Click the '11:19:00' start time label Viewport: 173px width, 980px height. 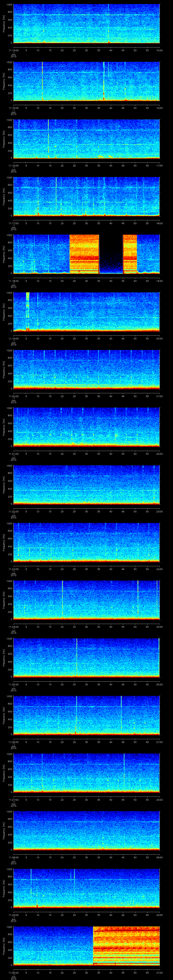13,339
